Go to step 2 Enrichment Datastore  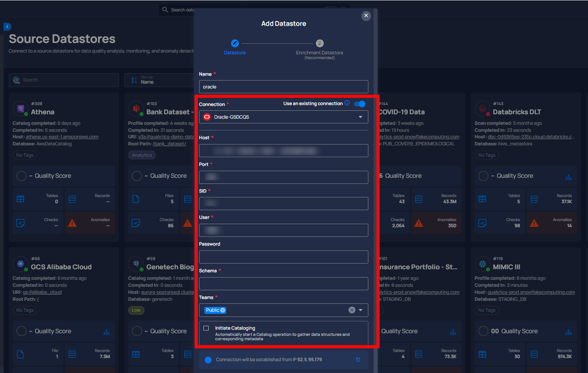320,43
